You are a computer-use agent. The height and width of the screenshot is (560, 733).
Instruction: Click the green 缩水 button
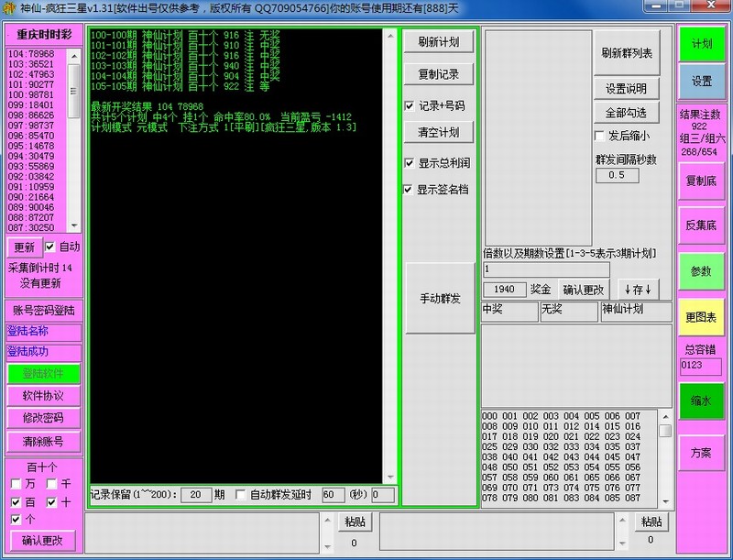tap(702, 401)
